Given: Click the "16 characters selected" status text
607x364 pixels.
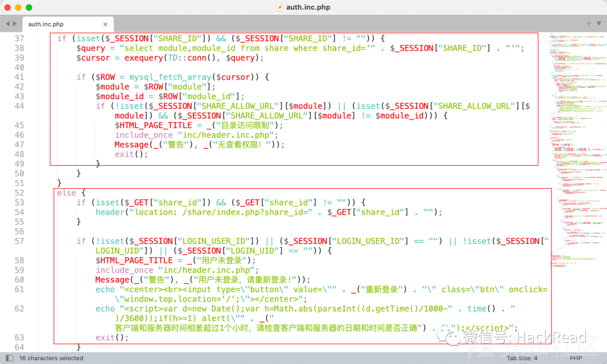Looking at the screenshot, I should click(x=51, y=358).
